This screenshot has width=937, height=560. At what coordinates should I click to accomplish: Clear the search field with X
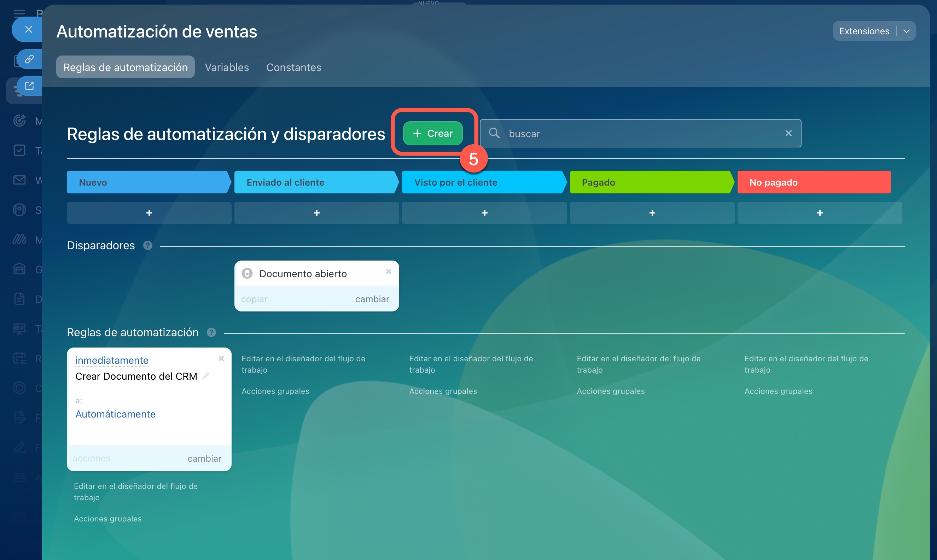[788, 133]
